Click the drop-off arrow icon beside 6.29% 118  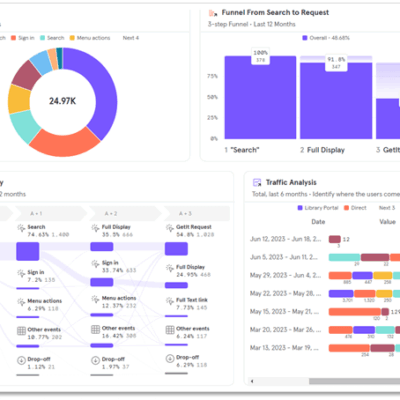[x=170, y=358]
